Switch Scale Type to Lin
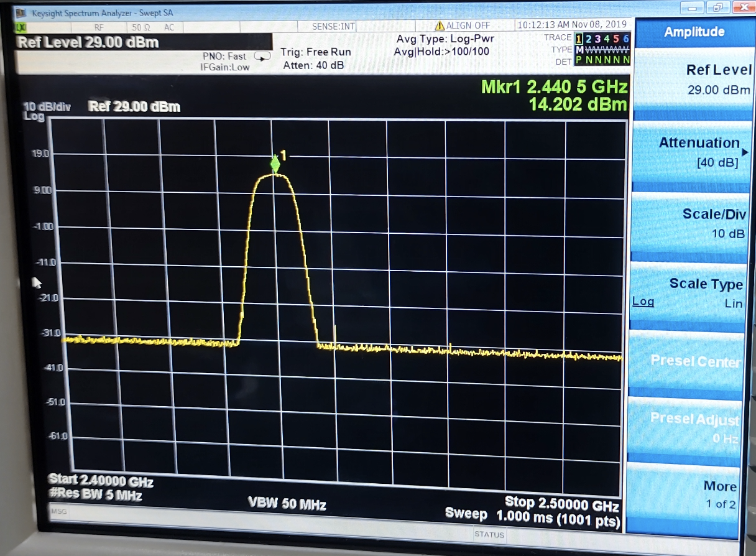This screenshot has height=556, width=756. click(x=733, y=303)
